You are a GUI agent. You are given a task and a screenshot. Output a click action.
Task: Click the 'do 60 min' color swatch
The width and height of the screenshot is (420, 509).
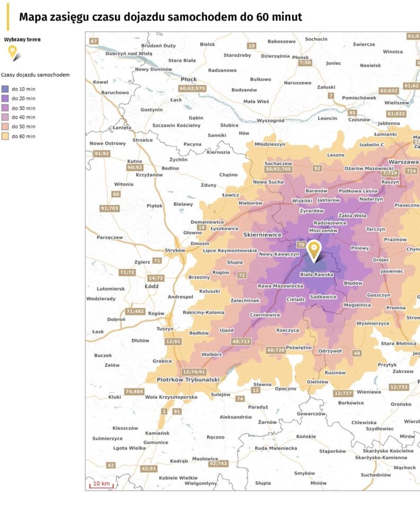pyautogui.click(x=5, y=136)
